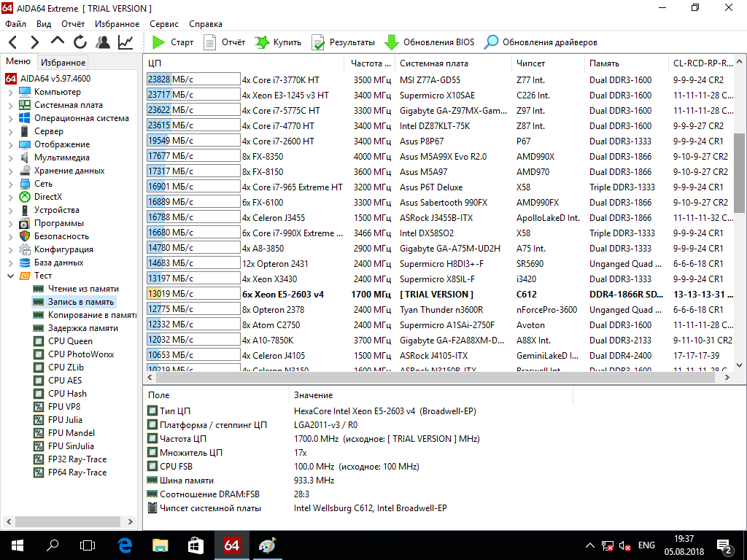
Task: Open the Файл menu
Action: coord(16,24)
